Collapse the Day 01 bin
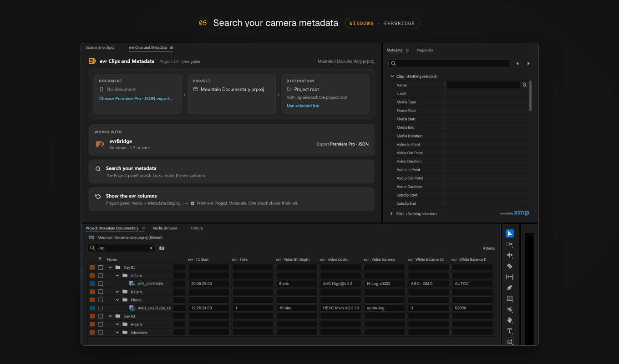 pyautogui.click(x=110, y=268)
